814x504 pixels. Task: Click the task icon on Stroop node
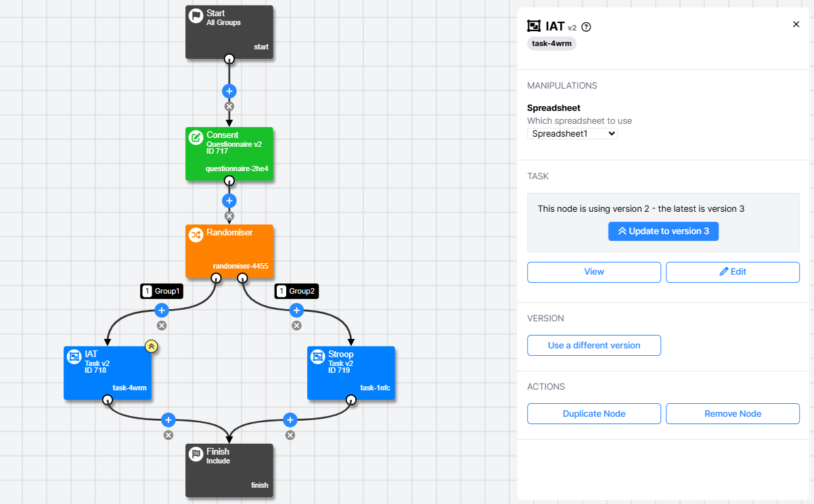tap(317, 357)
